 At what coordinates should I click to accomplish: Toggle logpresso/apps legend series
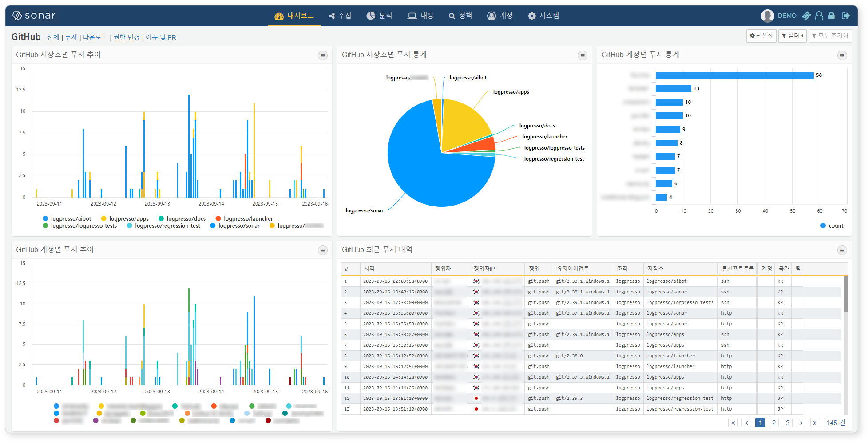coord(125,218)
